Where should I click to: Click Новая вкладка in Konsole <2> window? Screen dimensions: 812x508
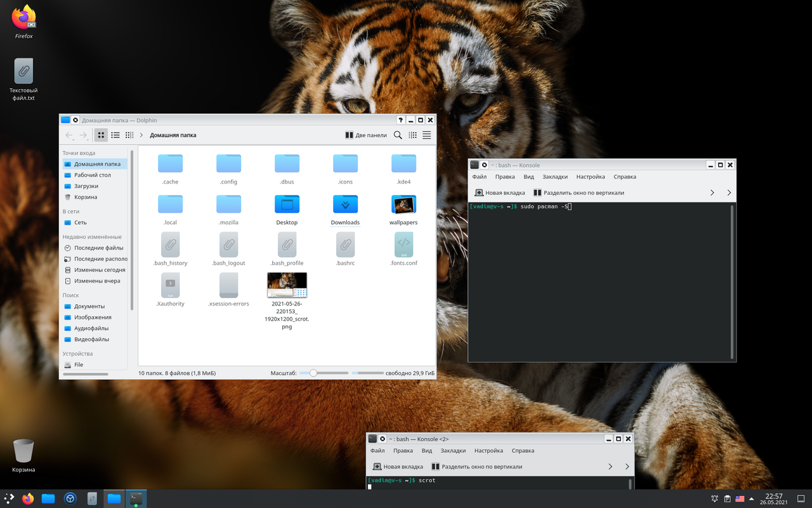(x=398, y=467)
